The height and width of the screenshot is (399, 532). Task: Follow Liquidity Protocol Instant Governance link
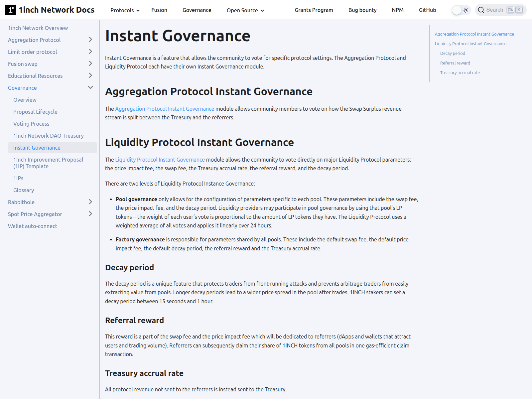coord(160,160)
